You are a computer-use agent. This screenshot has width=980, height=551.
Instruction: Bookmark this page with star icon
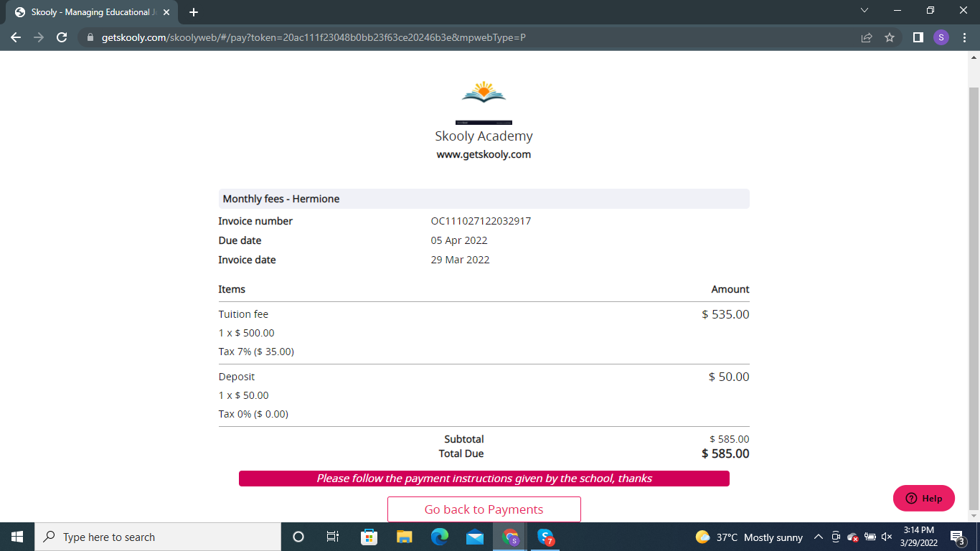coord(890,37)
